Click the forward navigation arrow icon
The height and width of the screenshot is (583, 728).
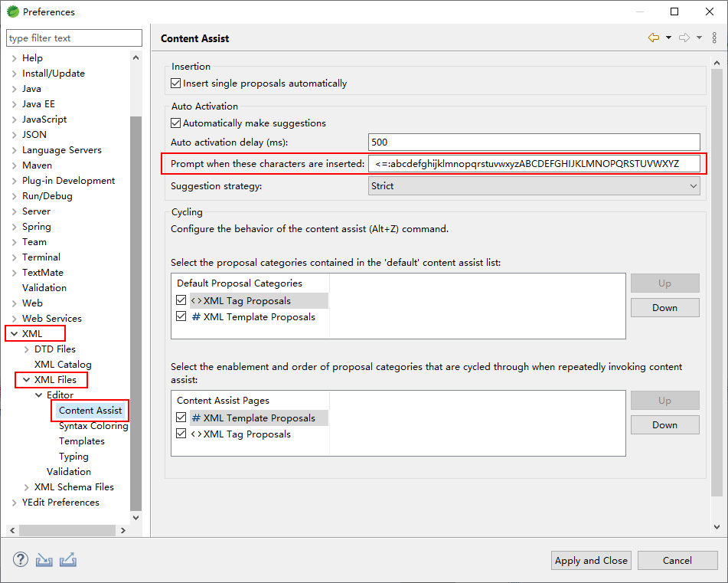[684, 38]
